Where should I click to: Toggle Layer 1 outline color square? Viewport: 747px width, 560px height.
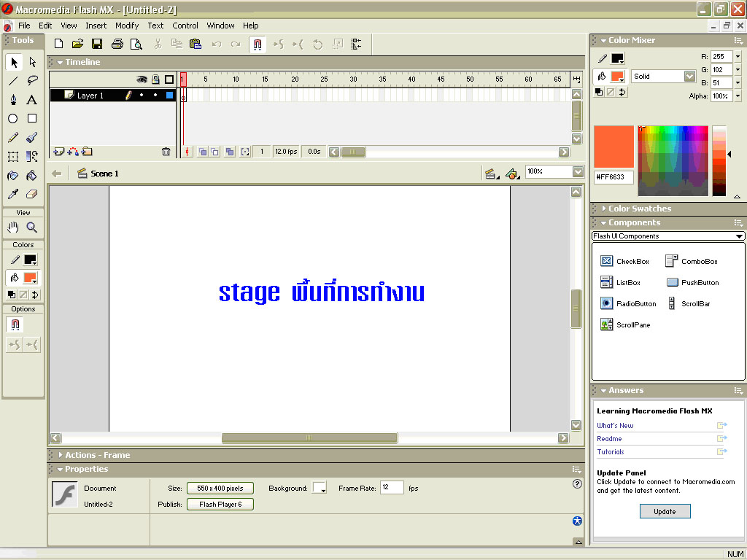[x=169, y=96]
